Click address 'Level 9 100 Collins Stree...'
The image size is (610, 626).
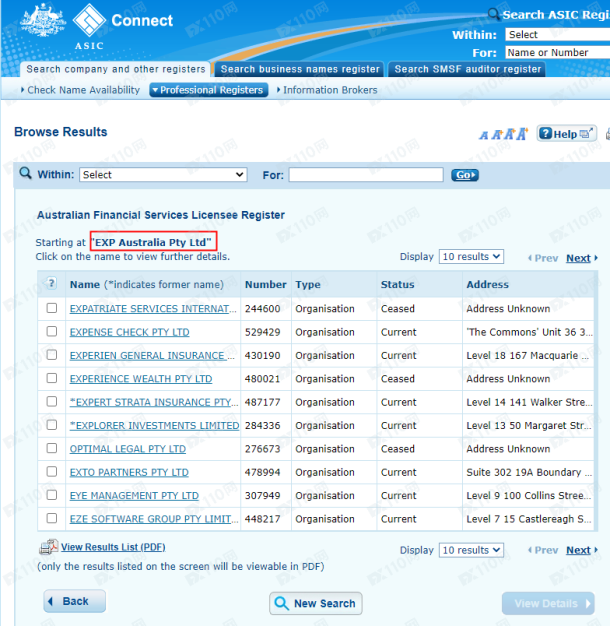[529, 495]
